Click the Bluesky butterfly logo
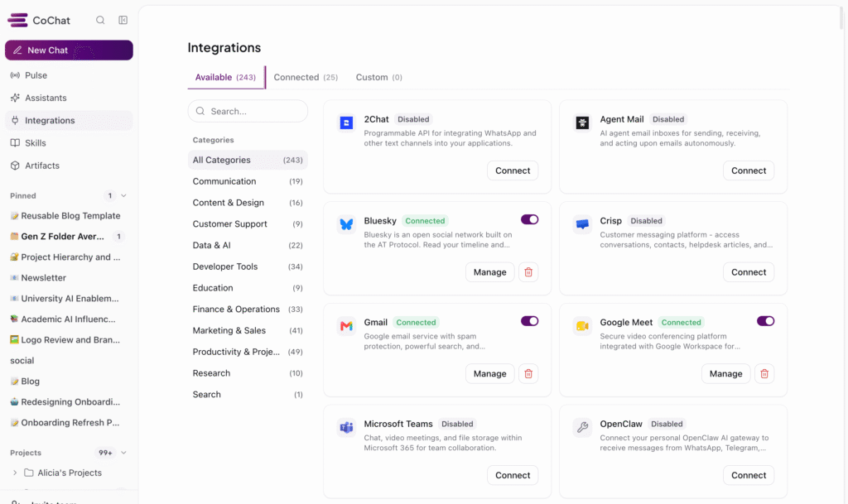Screen dimensions: 848x504 pyautogui.click(x=346, y=224)
